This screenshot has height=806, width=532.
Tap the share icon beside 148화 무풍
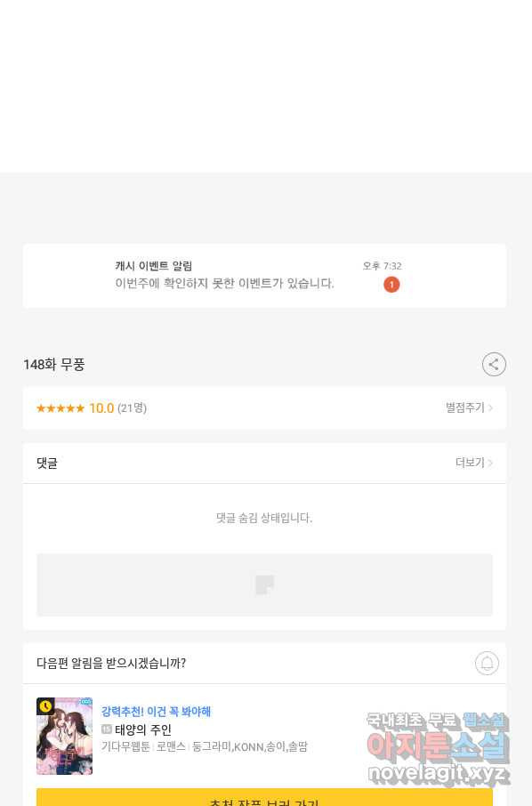(494, 365)
